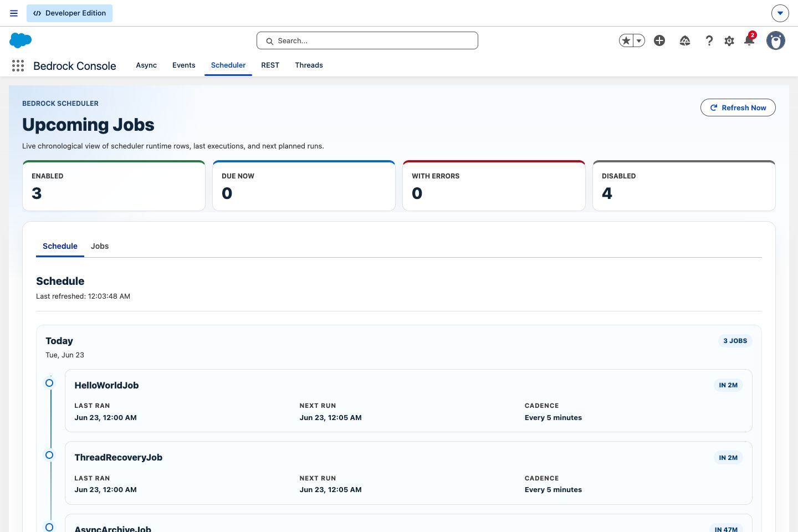Open the Notifications bell
This screenshot has width=798, height=532.
pos(749,40)
